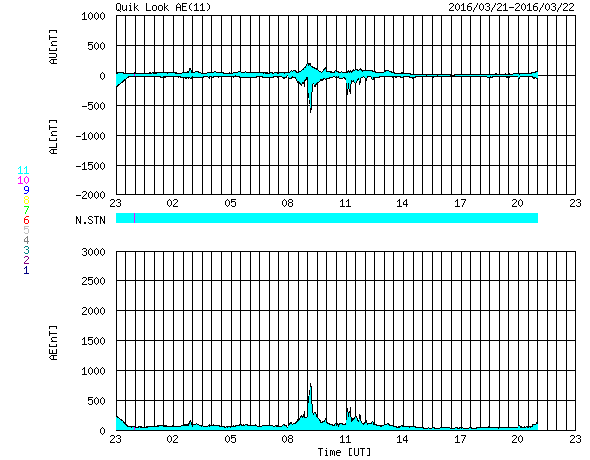Click the 1500 tick on the AE axis
Screen dimensions: 590x460
click(93, 341)
